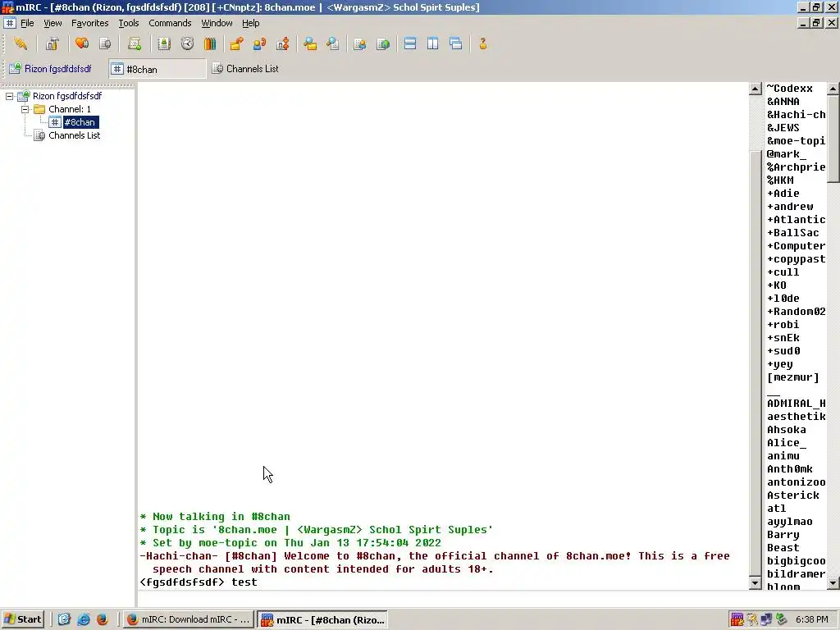Click the nick list scrollbar down arrow
The image size is (840, 630).
833,583
